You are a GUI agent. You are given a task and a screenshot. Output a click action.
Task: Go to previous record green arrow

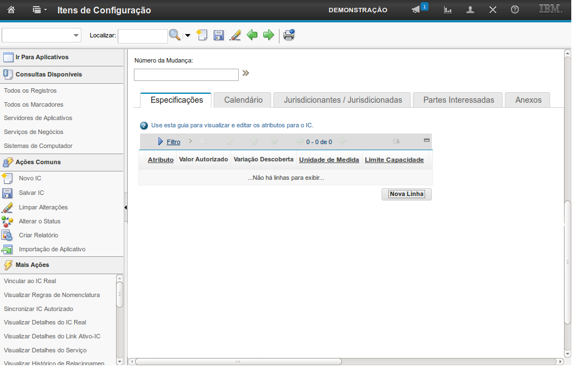pyautogui.click(x=252, y=35)
